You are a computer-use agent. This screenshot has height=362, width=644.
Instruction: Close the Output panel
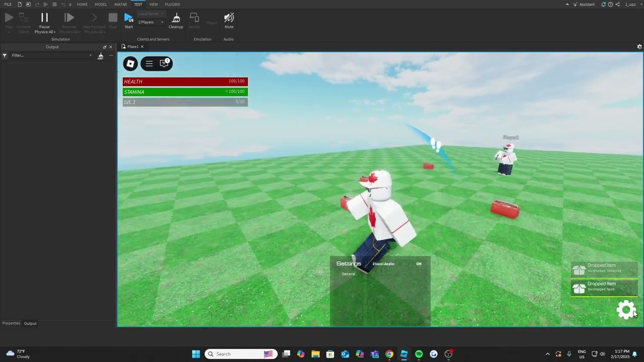click(x=111, y=47)
